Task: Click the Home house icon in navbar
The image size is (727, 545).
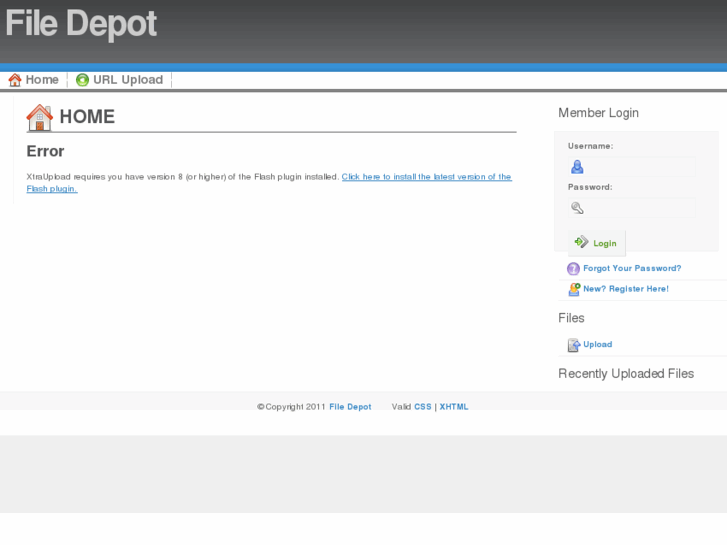Action: (x=15, y=80)
